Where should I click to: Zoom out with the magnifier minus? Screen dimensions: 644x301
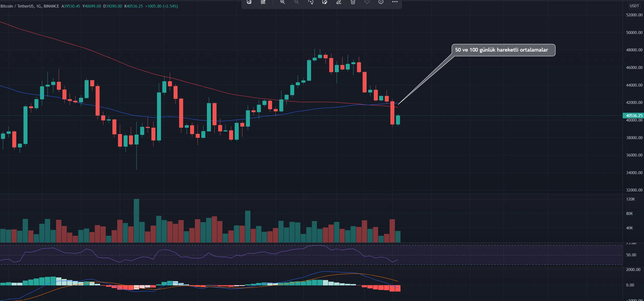point(297,2)
